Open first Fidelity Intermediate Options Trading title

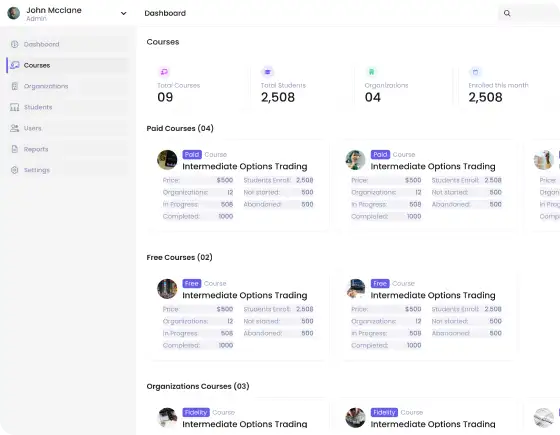pos(245,424)
